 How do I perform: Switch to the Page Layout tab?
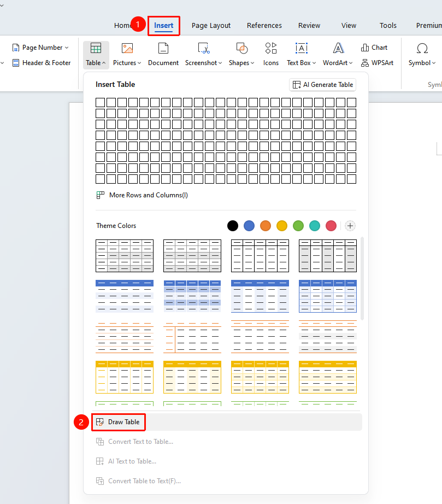(211, 25)
